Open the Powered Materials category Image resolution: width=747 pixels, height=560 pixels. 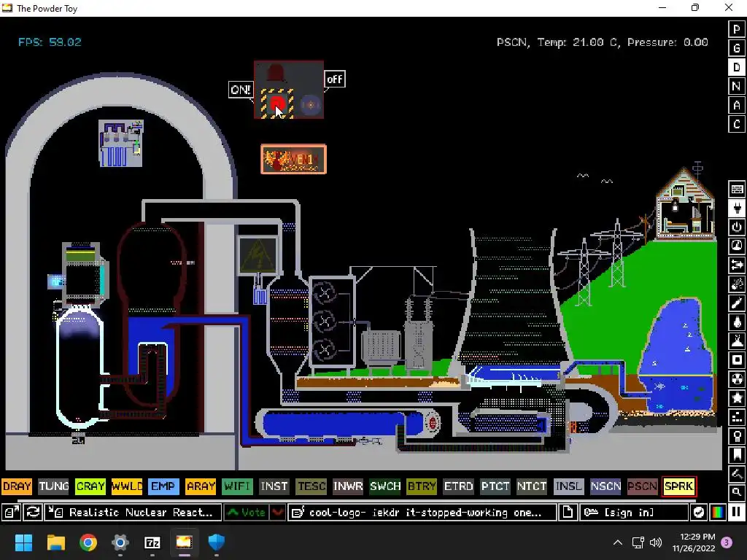pos(737,227)
